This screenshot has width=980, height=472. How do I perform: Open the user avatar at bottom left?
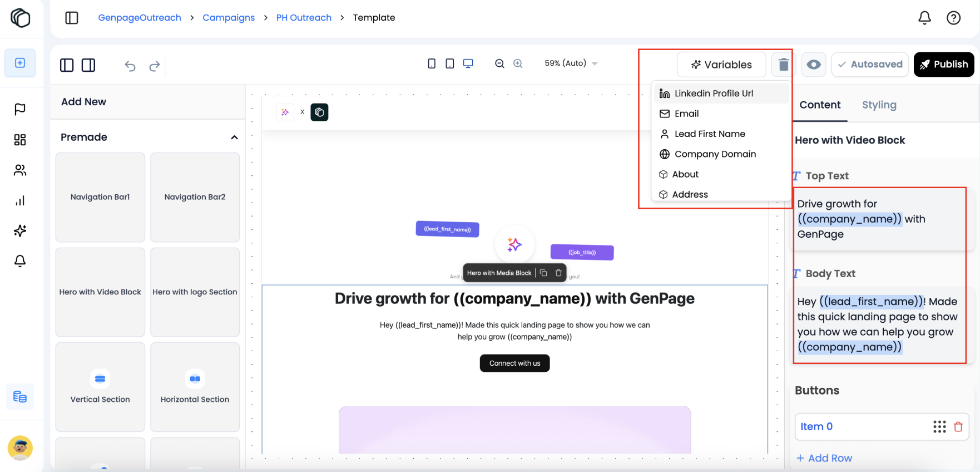(20, 448)
